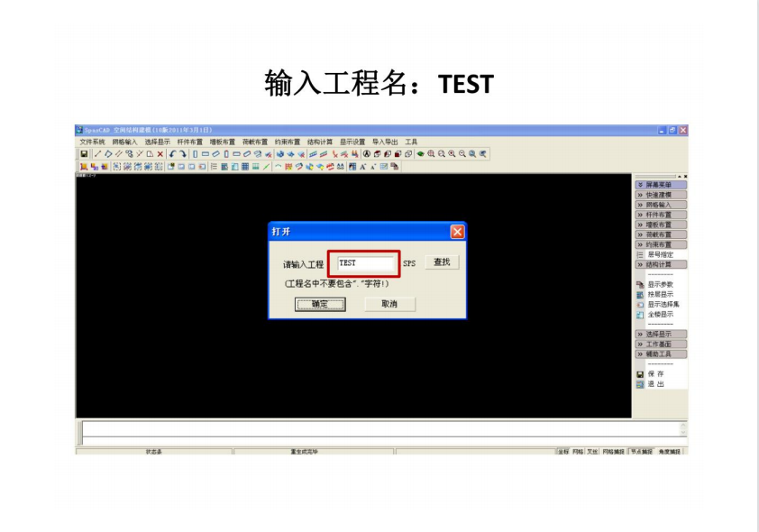Viewport: 759px width, 532px height.
Task: Toggle 节点捕捉 in the status bar
Action: coord(642,451)
